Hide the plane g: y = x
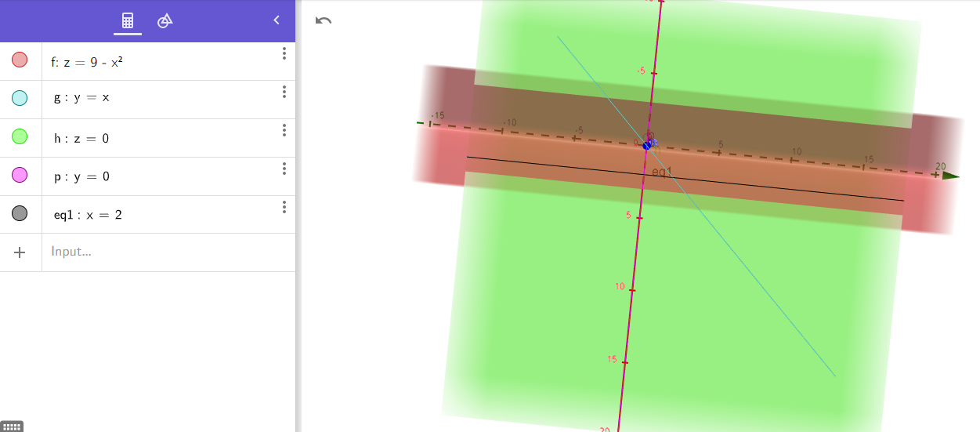 [20, 98]
